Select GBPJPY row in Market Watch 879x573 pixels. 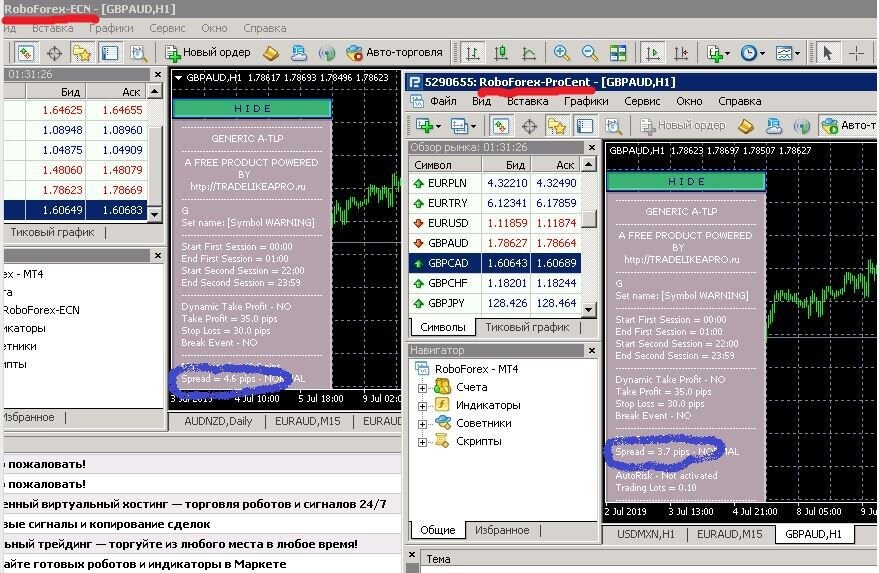point(495,303)
